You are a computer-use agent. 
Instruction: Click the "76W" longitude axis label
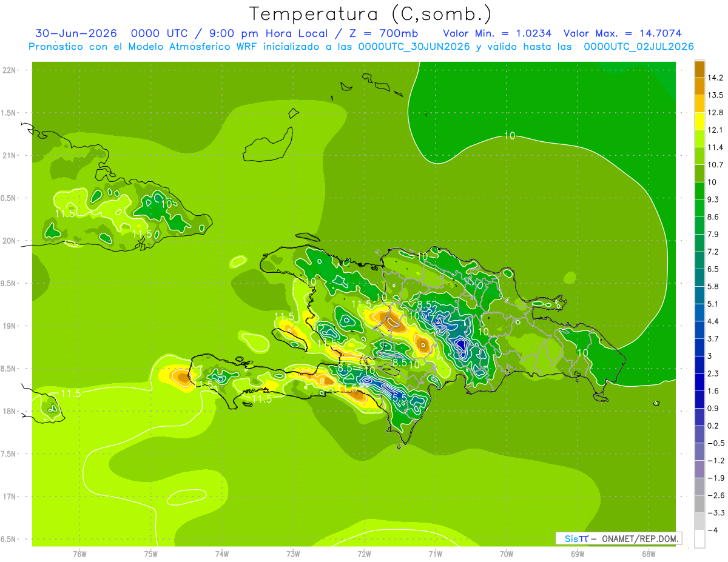tap(79, 554)
